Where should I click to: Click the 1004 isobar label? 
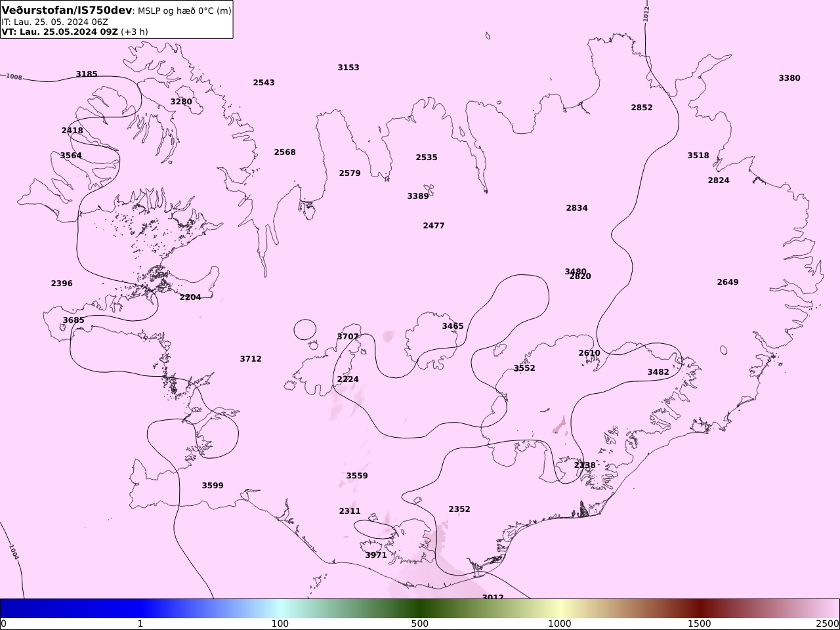[14, 552]
